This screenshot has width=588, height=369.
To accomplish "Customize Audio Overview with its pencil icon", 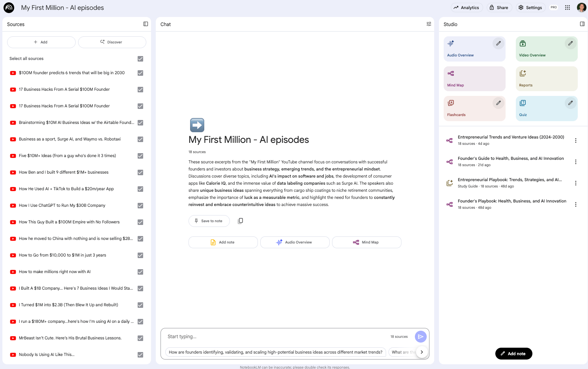I will [x=498, y=43].
